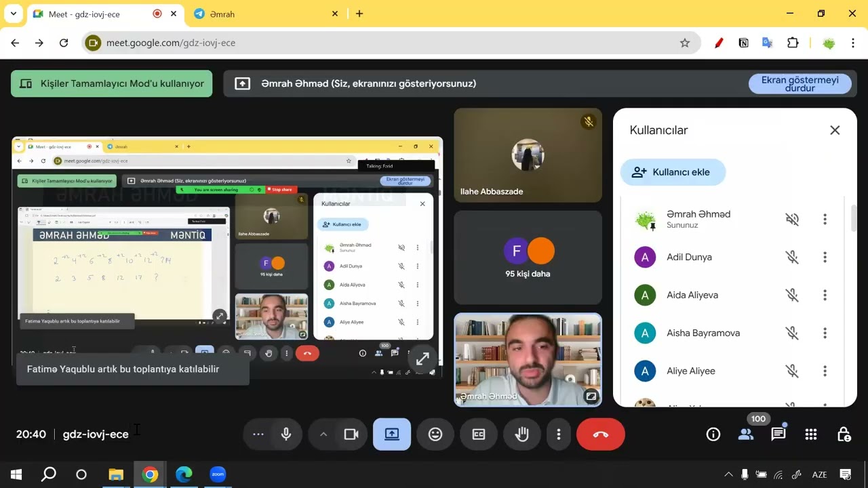This screenshot has width=868, height=488.
Task: Bookmark this page star icon
Action: (x=685, y=43)
